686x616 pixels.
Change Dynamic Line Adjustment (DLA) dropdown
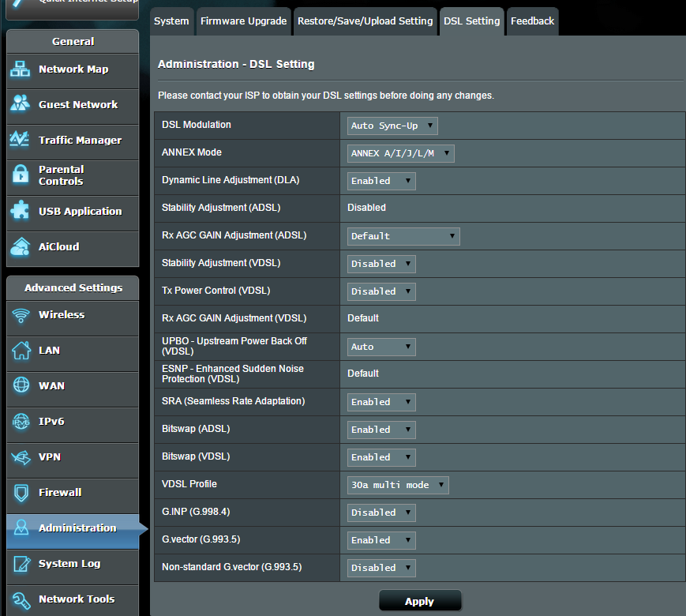(381, 182)
